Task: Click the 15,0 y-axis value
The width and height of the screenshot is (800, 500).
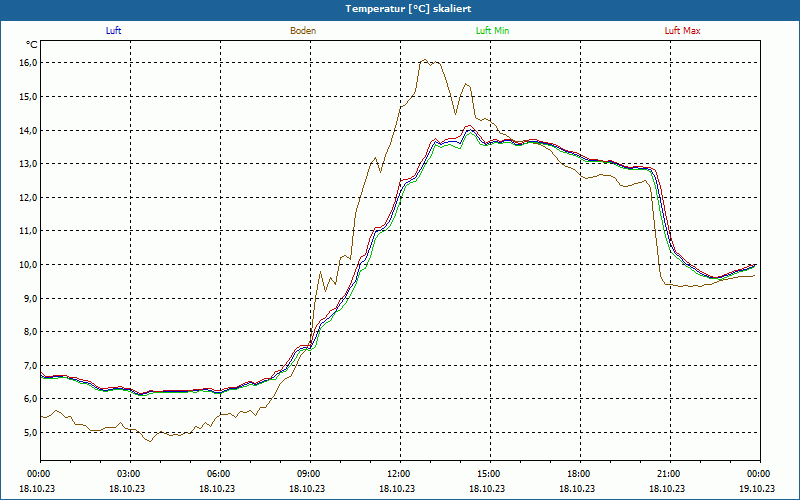Action: click(28, 96)
